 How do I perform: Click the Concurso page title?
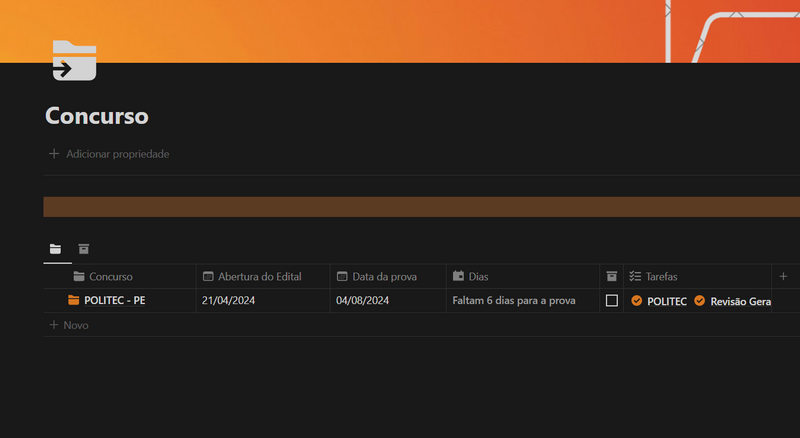[97, 116]
